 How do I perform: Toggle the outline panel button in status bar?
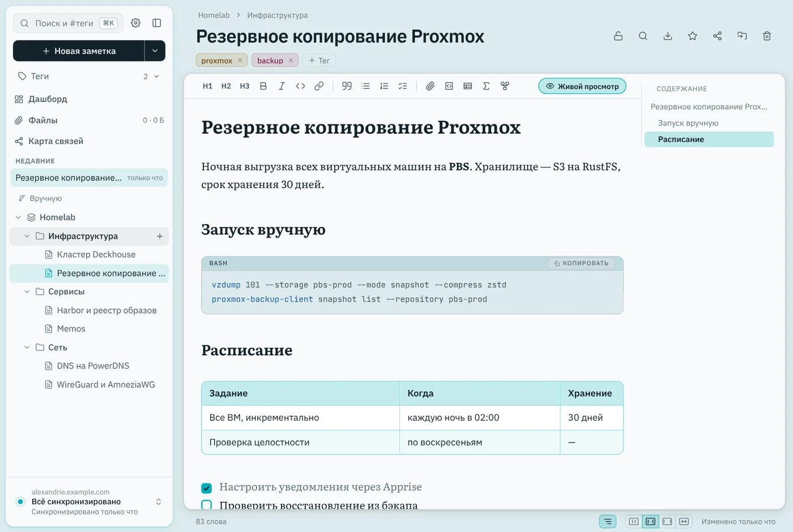[x=608, y=521]
